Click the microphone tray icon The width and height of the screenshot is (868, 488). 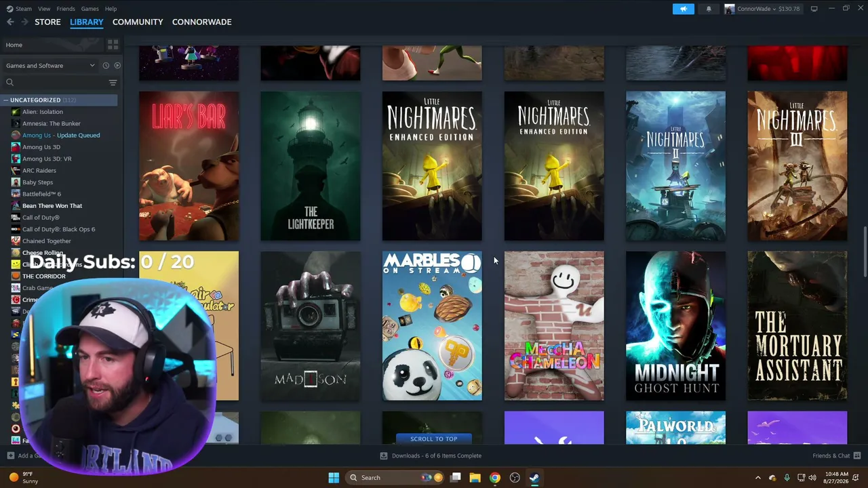click(x=787, y=478)
